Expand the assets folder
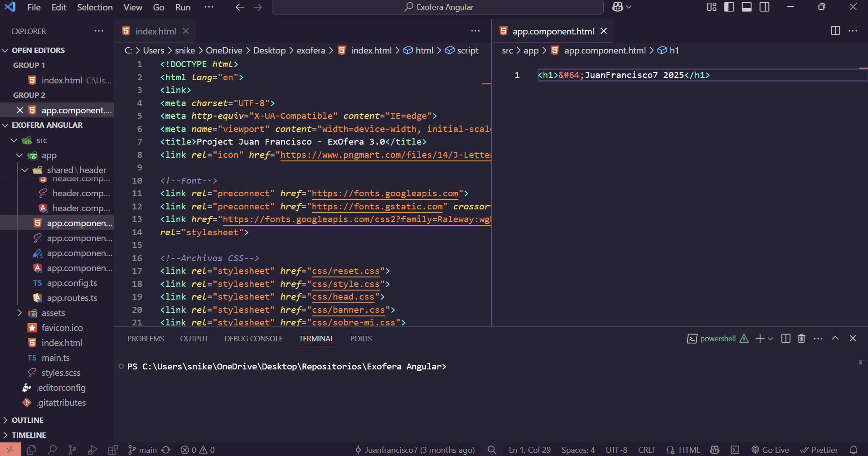Viewport: 868px width, 456px height. pyautogui.click(x=19, y=313)
